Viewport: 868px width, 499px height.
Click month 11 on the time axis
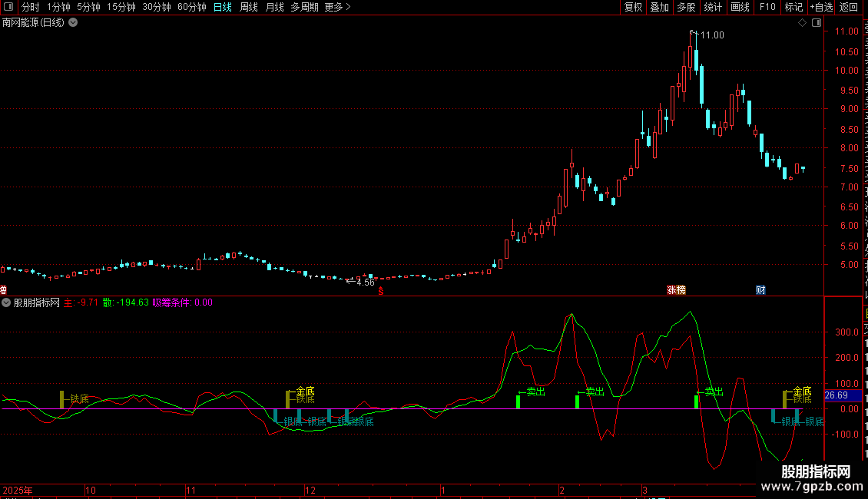191,490
